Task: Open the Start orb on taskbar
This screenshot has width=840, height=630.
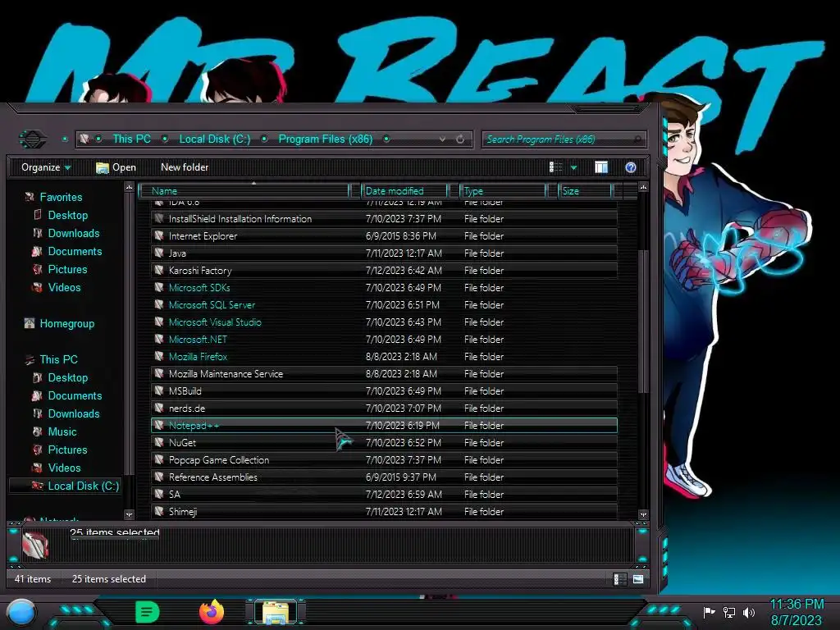Action: (x=21, y=612)
